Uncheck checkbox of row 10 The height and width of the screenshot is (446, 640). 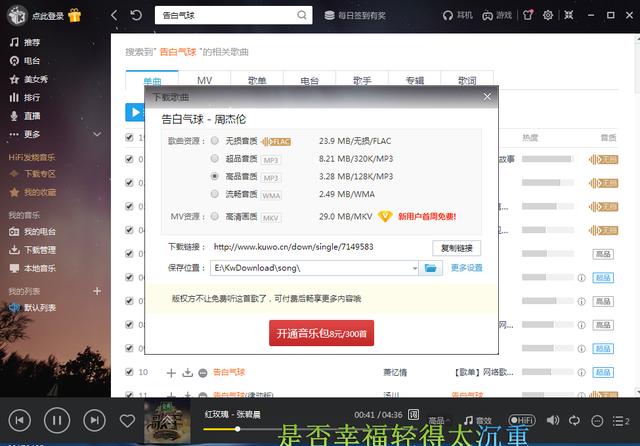pyautogui.click(x=129, y=372)
